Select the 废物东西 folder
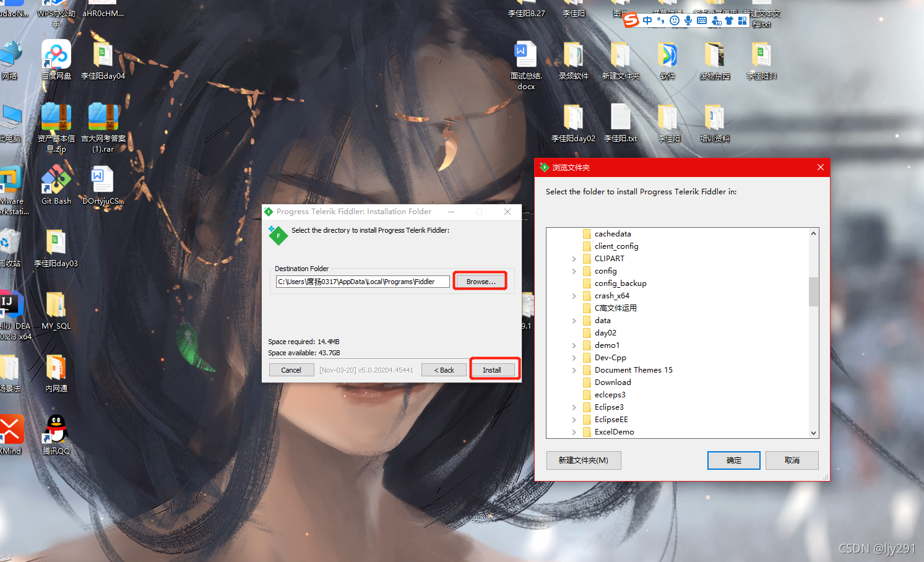 [714, 60]
